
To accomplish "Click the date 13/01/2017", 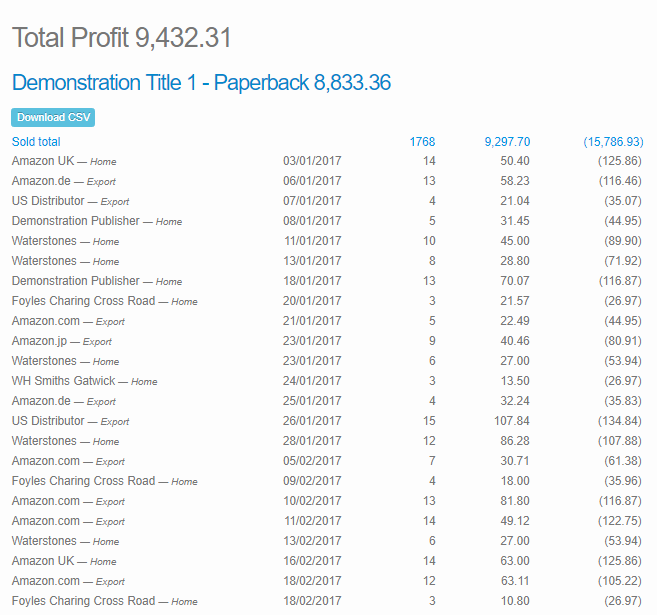I will (x=313, y=261).
